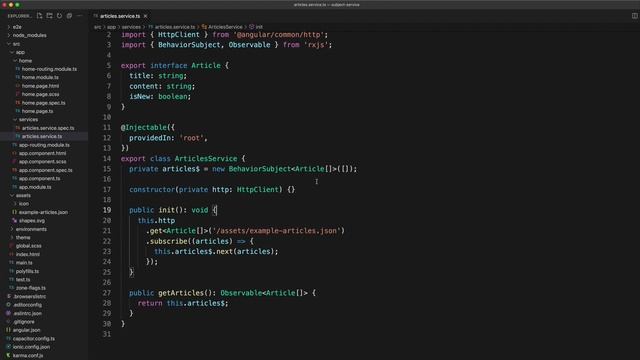640x360 pixels.
Task: Open app.component.ts file
Action: (39, 178)
